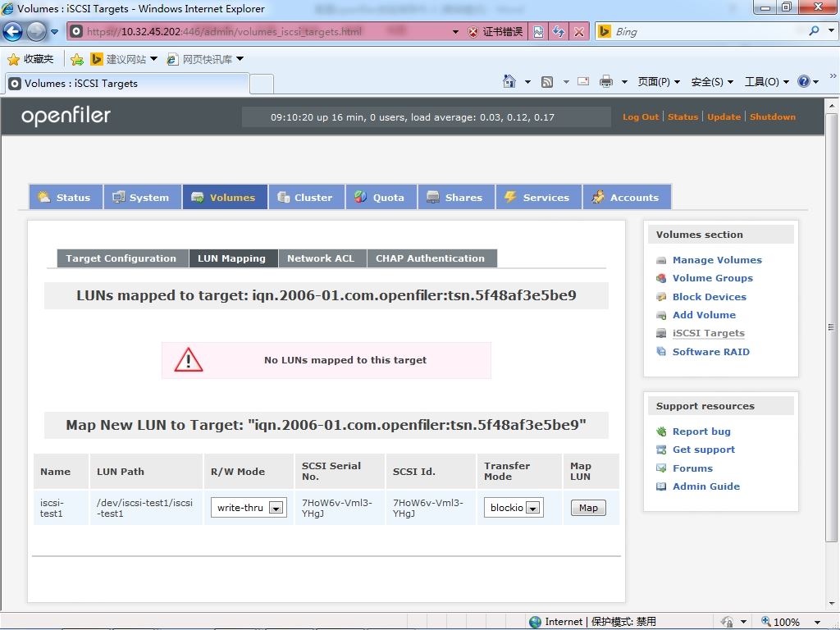
Task: Click the IE Forward navigation arrow
Action: point(36,32)
